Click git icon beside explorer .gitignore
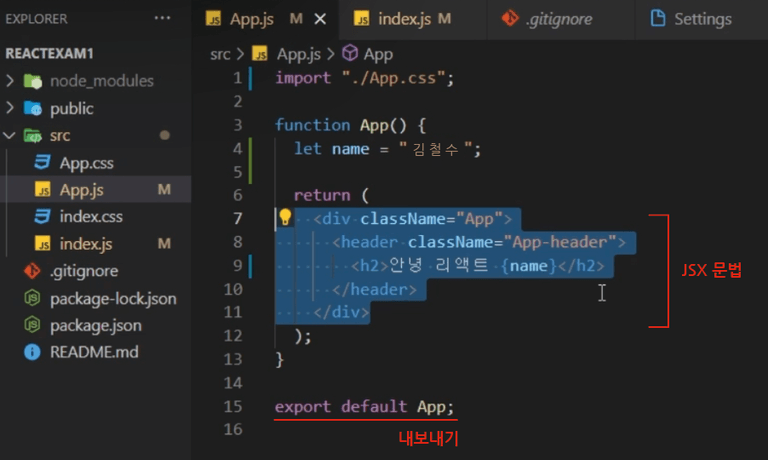The width and height of the screenshot is (768, 460). point(32,270)
